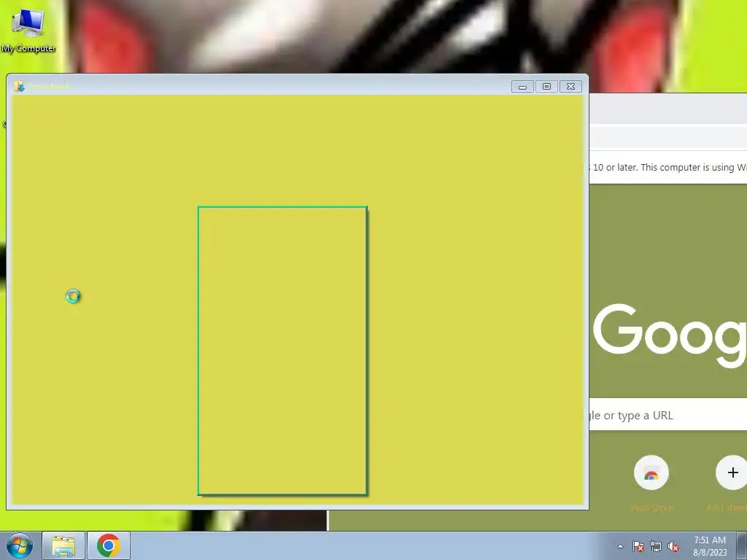747x560 pixels.
Task: Switch to Chrome from the taskbar
Action: [109, 545]
